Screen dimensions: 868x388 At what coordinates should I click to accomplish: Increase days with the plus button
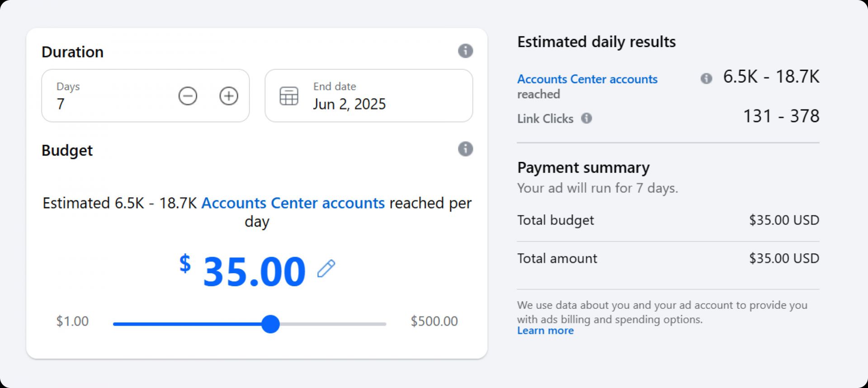click(229, 96)
